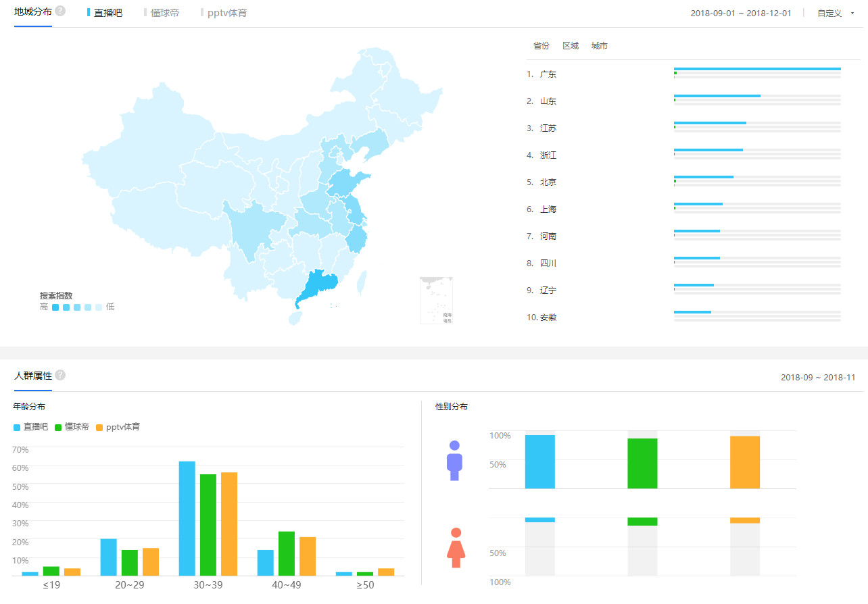868x604 pixels.
Task: Toggle pptv体育 legend in age chart
Action: pyautogui.click(x=118, y=427)
